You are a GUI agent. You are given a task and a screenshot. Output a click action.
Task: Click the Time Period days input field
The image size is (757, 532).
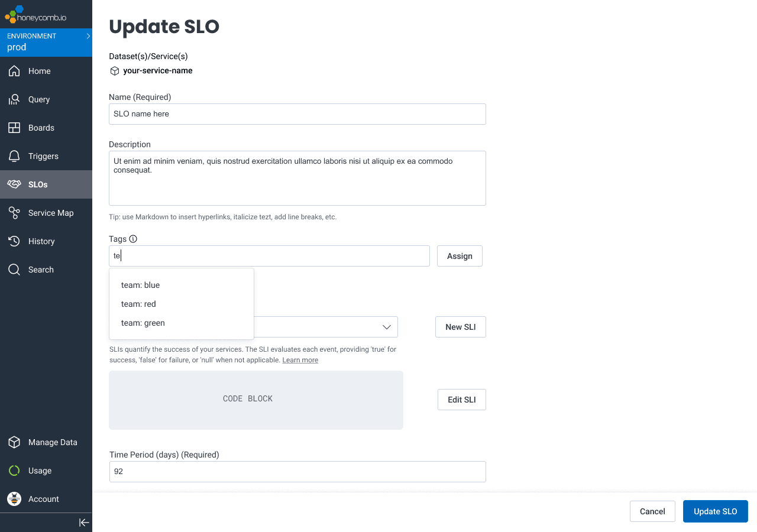pyautogui.click(x=297, y=471)
